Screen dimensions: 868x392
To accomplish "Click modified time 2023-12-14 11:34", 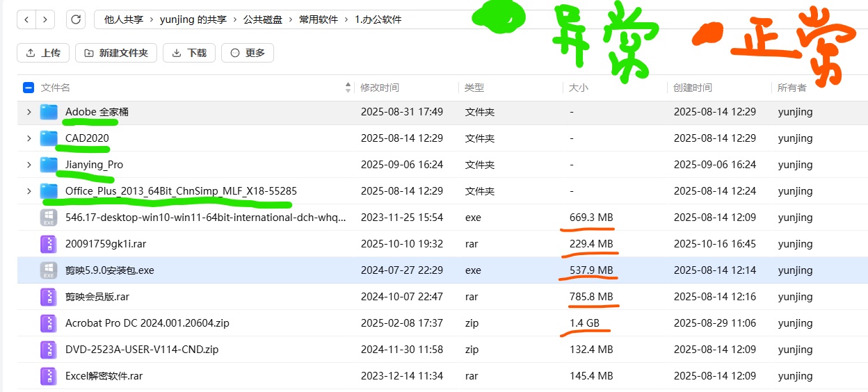I will point(402,376).
